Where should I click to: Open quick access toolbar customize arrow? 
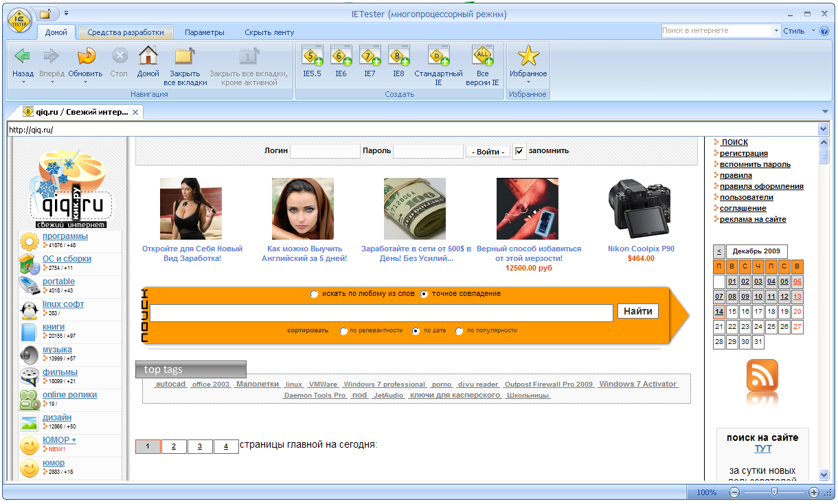click(x=66, y=13)
